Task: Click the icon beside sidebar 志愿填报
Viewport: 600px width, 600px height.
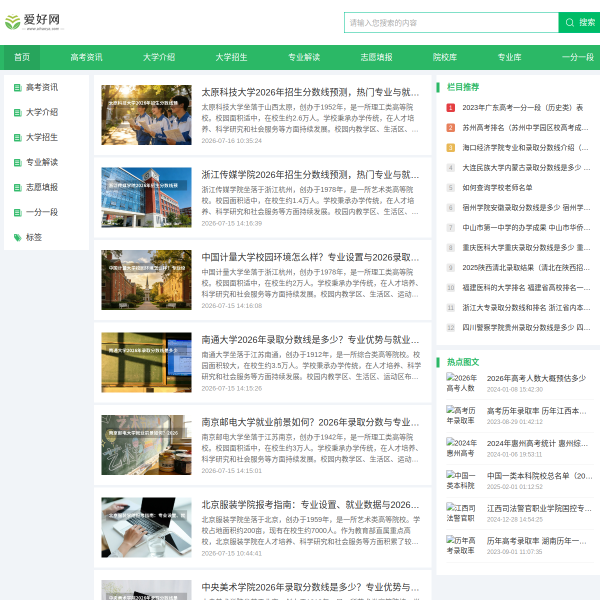Action: (18, 188)
